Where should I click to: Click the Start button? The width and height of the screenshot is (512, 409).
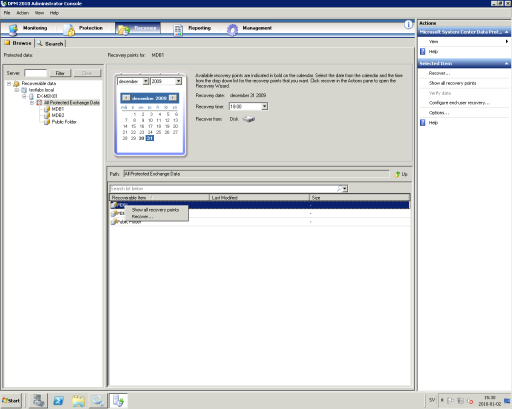[11, 401]
